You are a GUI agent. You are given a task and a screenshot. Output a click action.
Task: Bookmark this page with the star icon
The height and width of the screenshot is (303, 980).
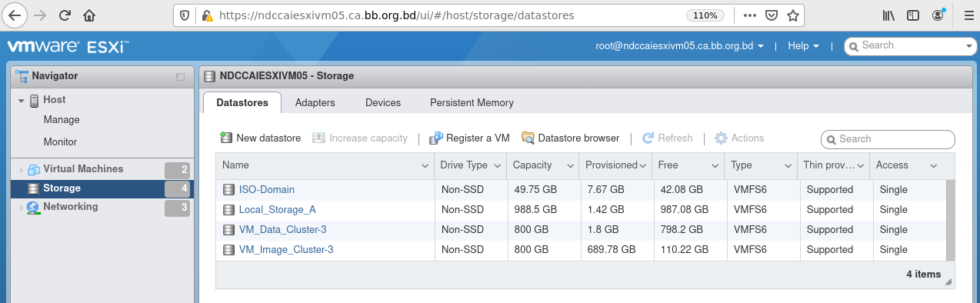pos(793,15)
